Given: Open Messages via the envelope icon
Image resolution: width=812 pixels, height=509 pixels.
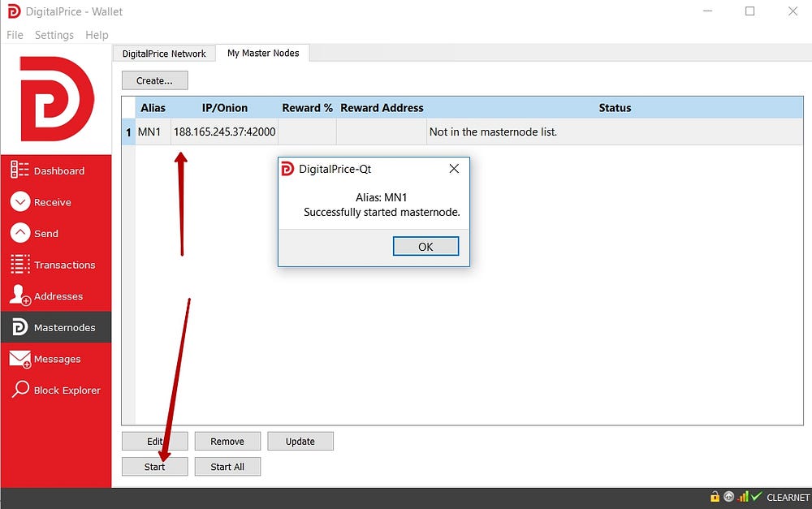Looking at the screenshot, I should click(x=20, y=359).
